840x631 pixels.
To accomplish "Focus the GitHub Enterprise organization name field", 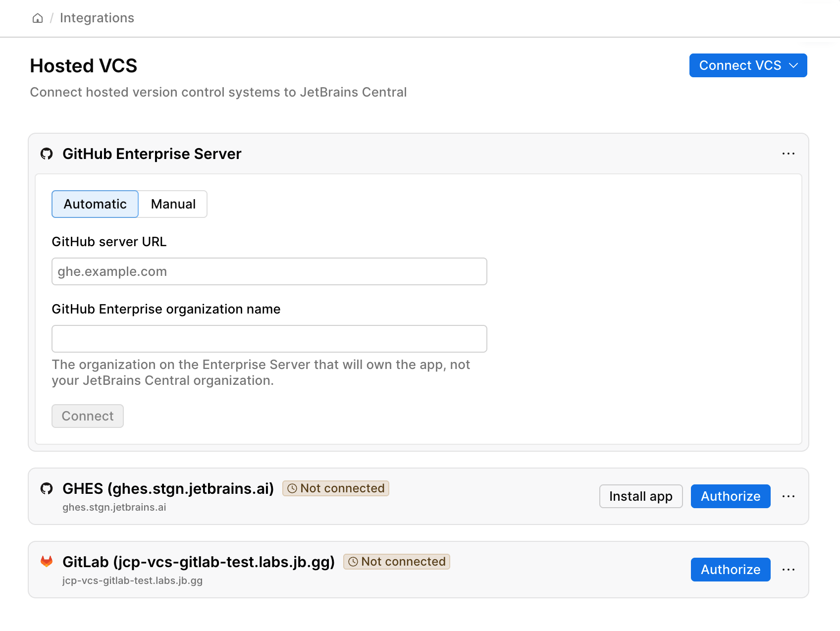I will [x=269, y=339].
